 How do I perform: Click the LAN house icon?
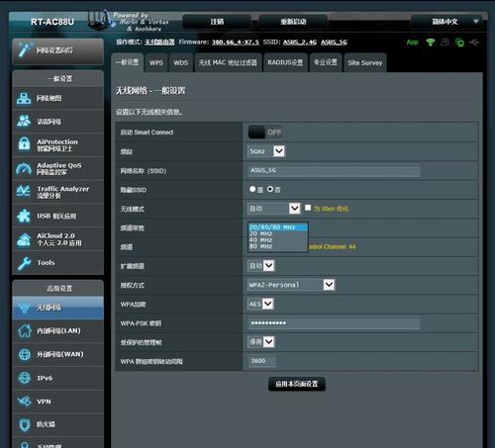pyautogui.click(x=25, y=331)
